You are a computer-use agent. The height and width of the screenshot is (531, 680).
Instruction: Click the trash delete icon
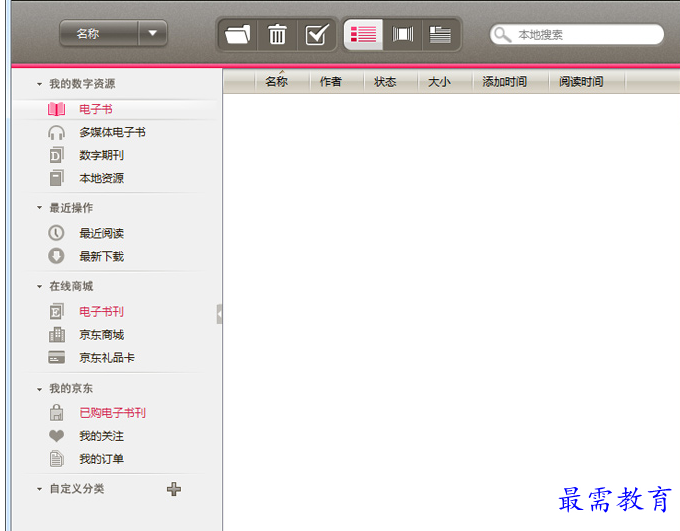tap(277, 35)
